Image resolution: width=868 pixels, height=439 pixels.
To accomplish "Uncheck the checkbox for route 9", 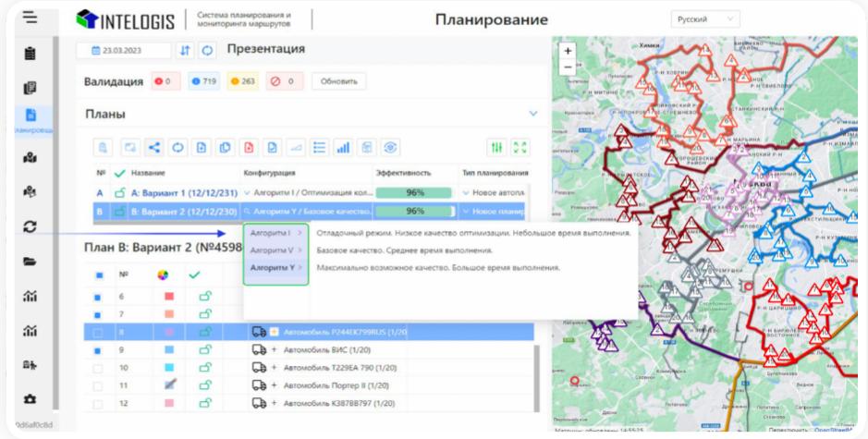I will click(x=97, y=350).
